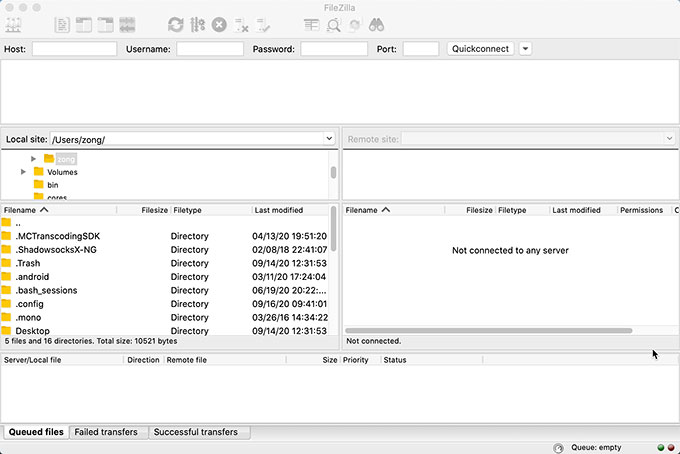Click the Reconnect to last server icon

tap(263, 25)
